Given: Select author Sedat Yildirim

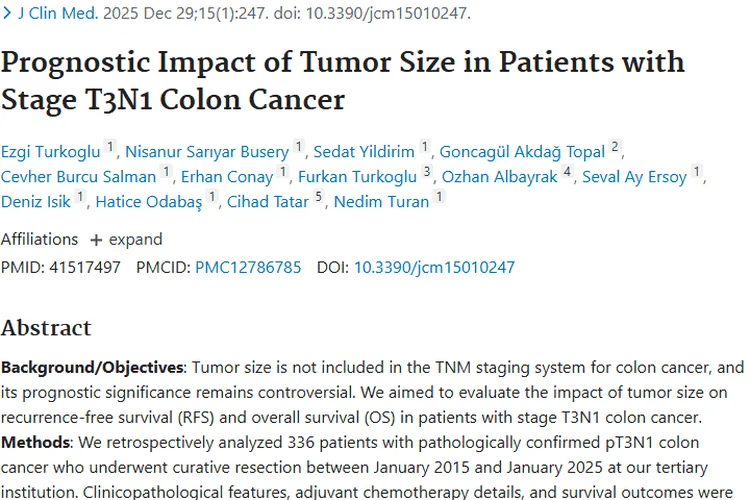Looking at the screenshot, I should point(364,152).
